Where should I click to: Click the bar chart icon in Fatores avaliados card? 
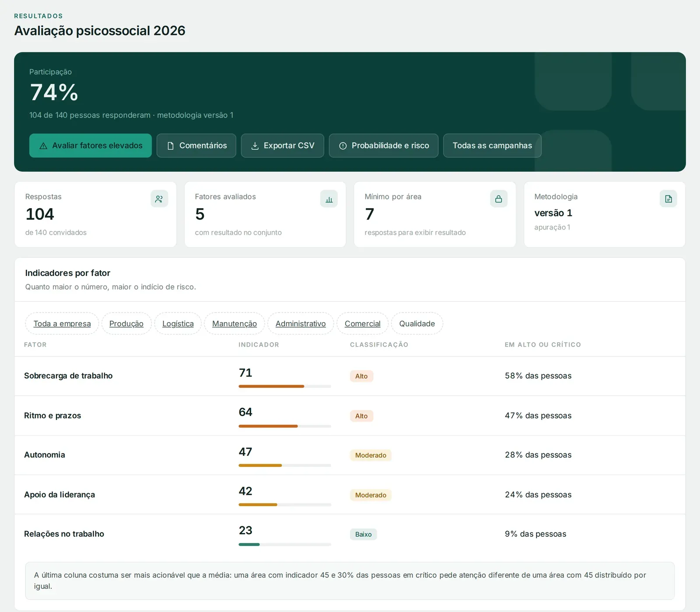click(x=329, y=199)
